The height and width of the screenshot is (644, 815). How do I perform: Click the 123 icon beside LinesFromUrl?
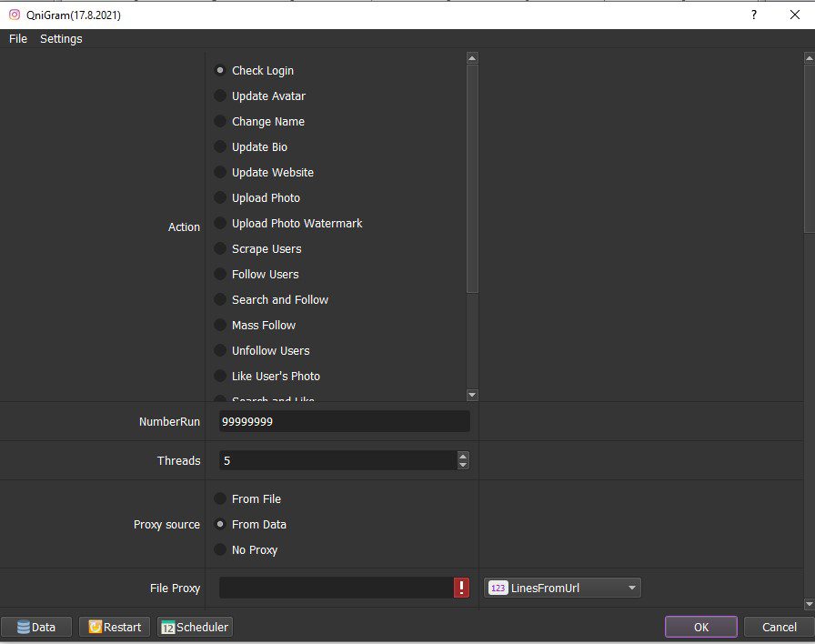click(x=498, y=588)
